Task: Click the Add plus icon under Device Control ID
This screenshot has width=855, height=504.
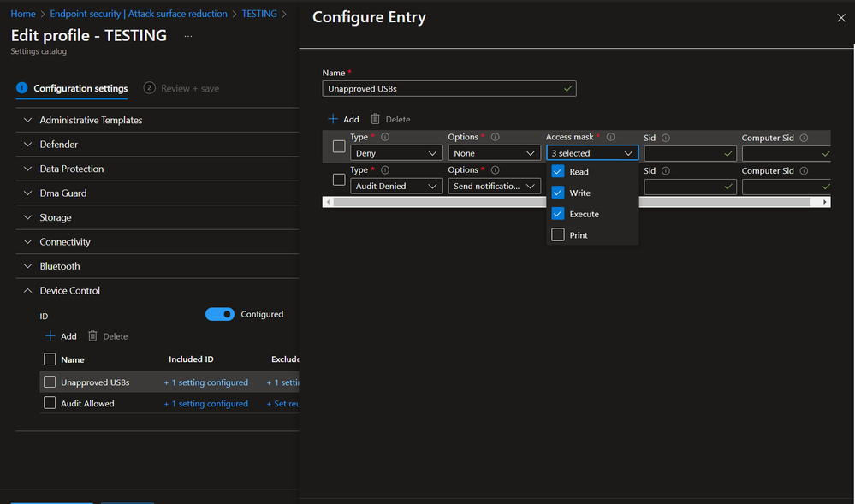Action: (x=50, y=336)
